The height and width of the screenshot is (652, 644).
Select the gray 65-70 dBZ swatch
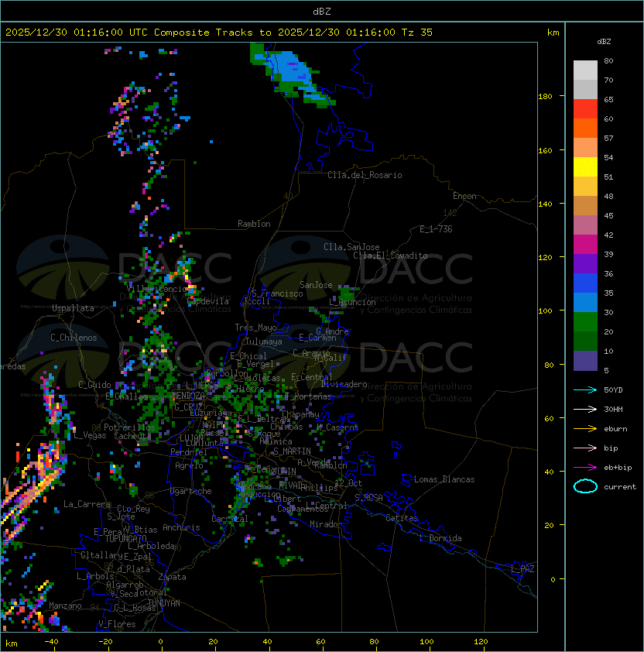585,89
